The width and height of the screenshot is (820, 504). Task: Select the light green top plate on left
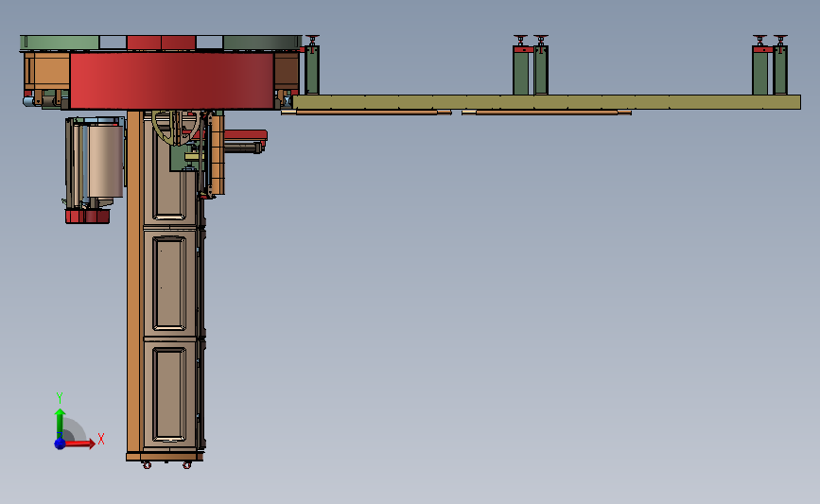(x=60, y=43)
